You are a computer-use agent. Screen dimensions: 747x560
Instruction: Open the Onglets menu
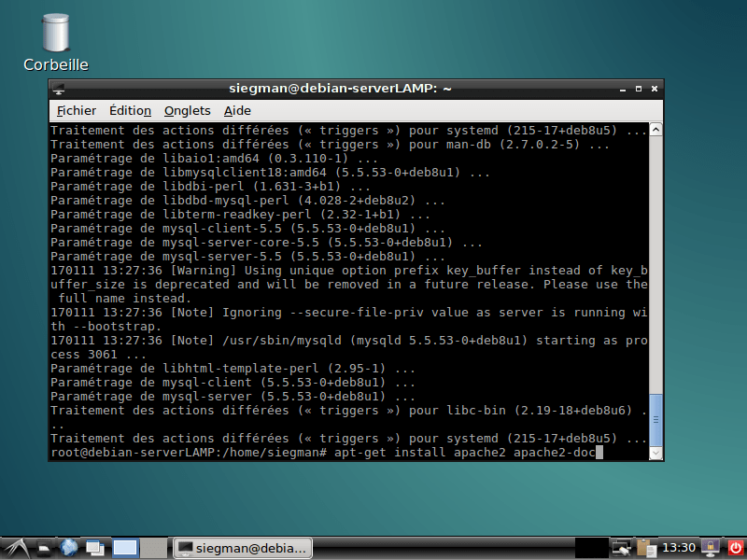coord(187,110)
